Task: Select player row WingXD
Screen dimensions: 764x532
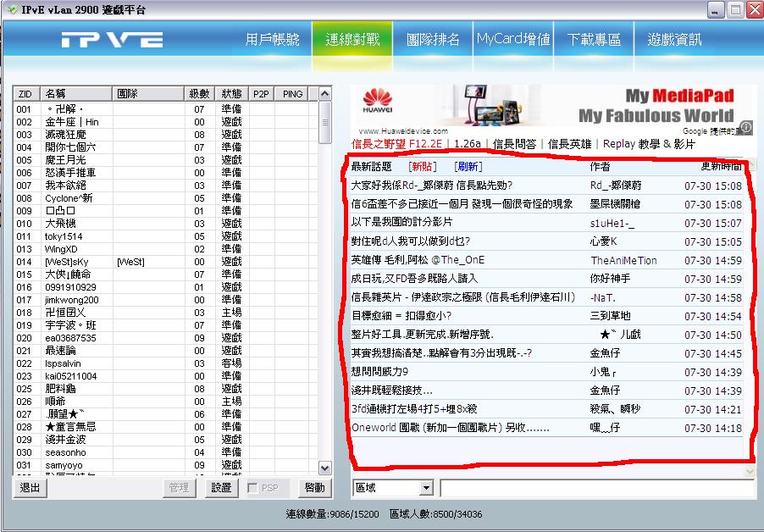Action: click(166, 249)
